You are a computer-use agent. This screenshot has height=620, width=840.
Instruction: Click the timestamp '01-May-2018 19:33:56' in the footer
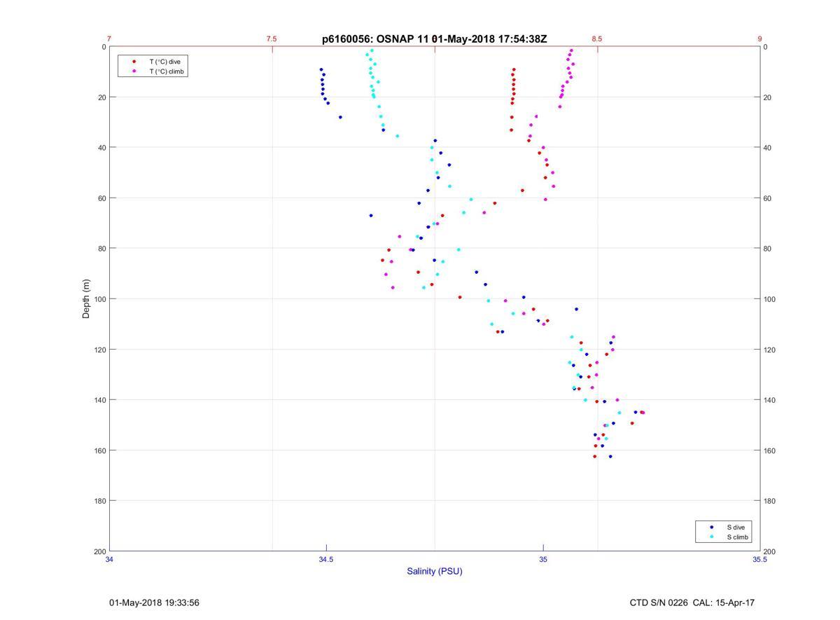(154, 602)
